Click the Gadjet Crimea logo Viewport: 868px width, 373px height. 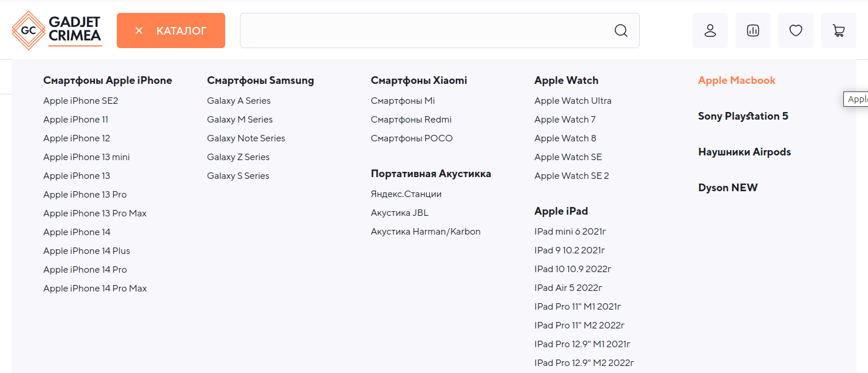(x=57, y=30)
